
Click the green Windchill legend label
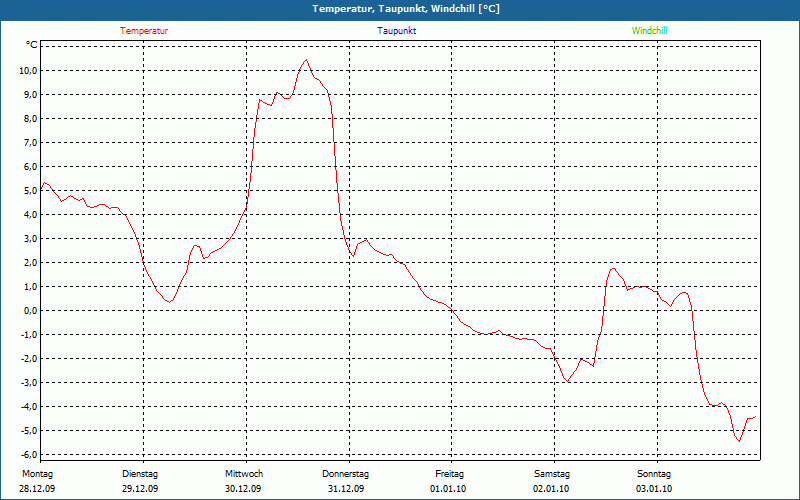pyautogui.click(x=649, y=31)
